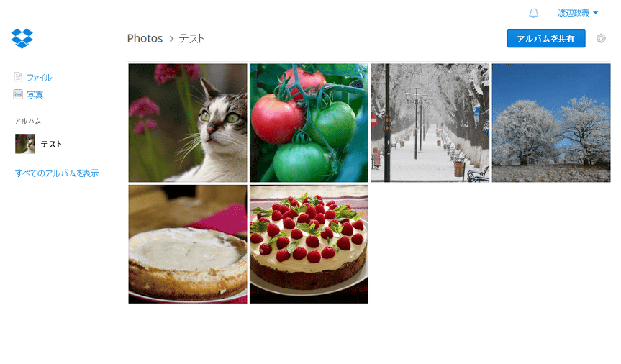621x364 pixels.
Task: Open すべてのアルバムを表示 link
Action: (x=57, y=173)
